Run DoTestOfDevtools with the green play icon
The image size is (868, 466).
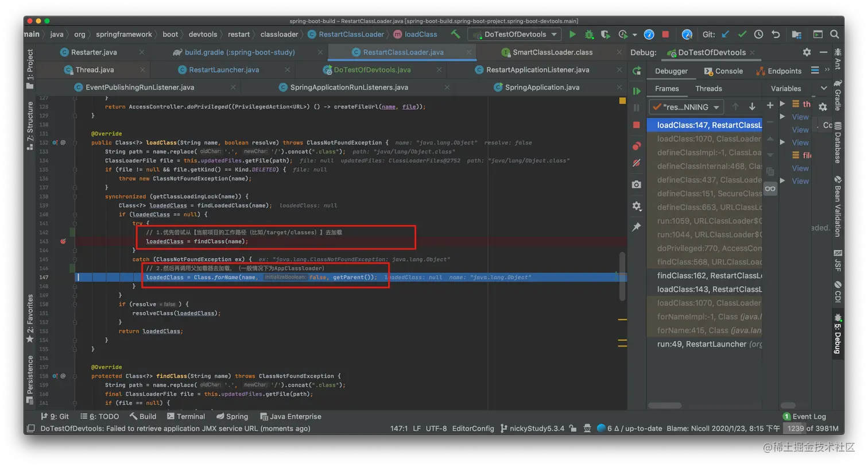pos(572,34)
